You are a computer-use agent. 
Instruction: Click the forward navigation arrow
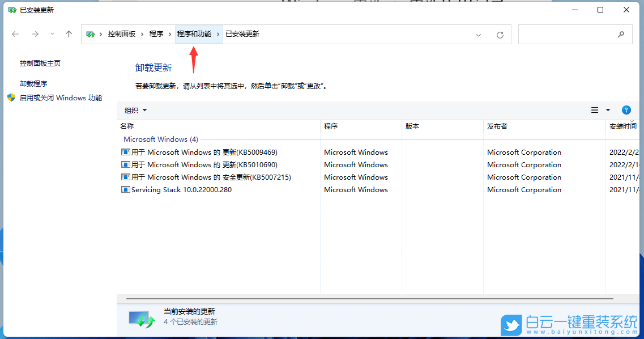[x=35, y=34]
